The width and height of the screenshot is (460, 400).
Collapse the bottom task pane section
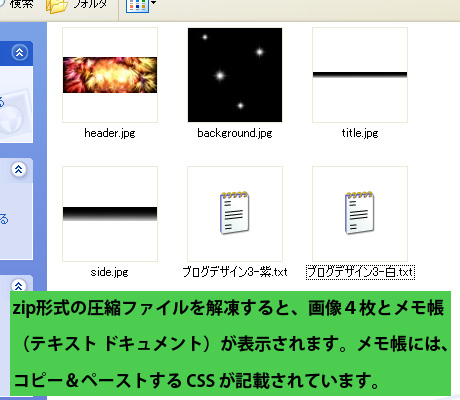[x=19, y=285]
